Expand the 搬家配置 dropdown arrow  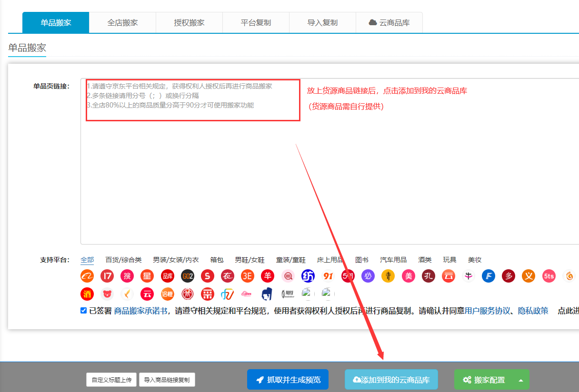point(521,380)
